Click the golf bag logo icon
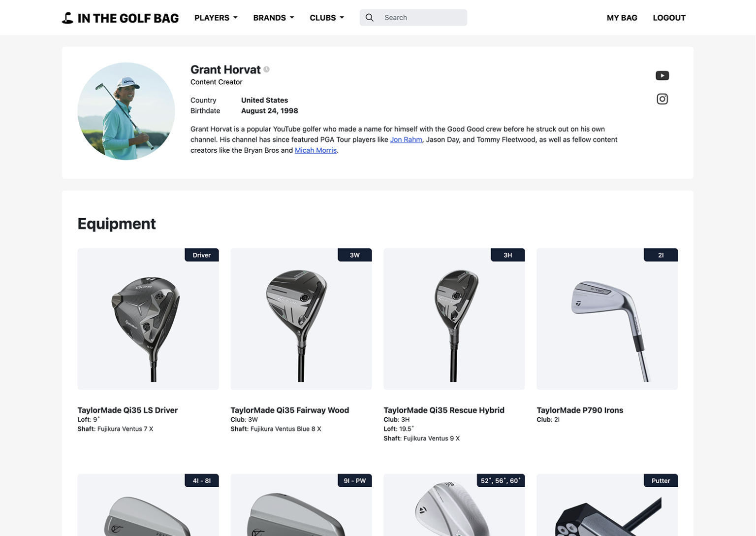 click(67, 18)
